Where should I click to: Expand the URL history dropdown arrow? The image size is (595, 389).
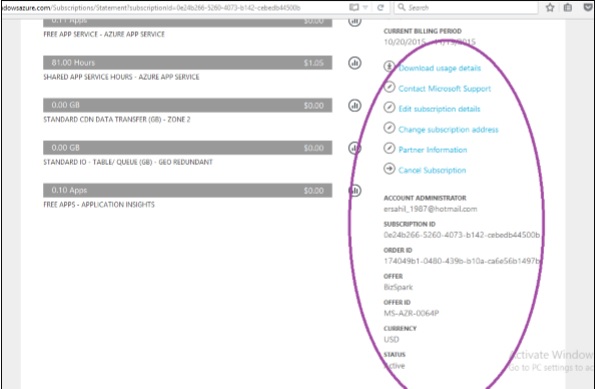(x=365, y=8)
